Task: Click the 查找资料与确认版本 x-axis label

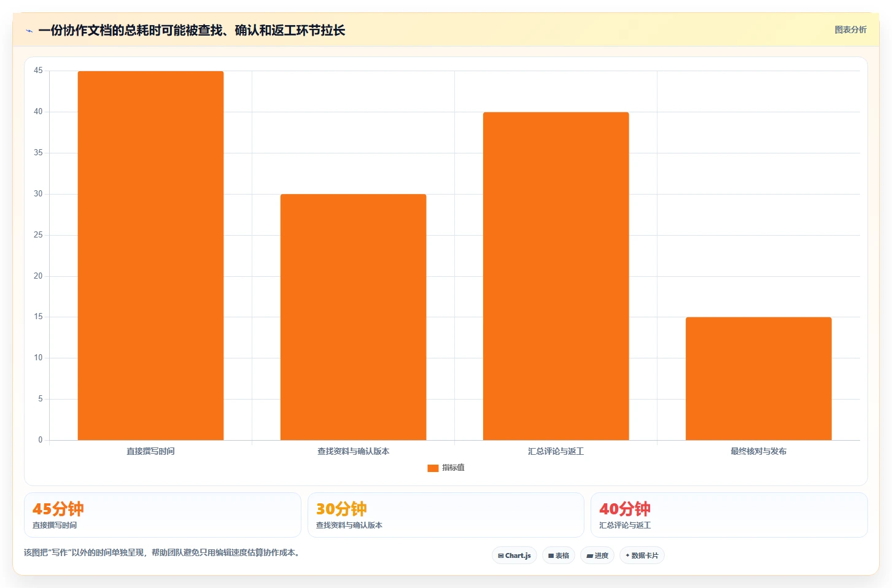Action: pyautogui.click(x=353, y=451)
